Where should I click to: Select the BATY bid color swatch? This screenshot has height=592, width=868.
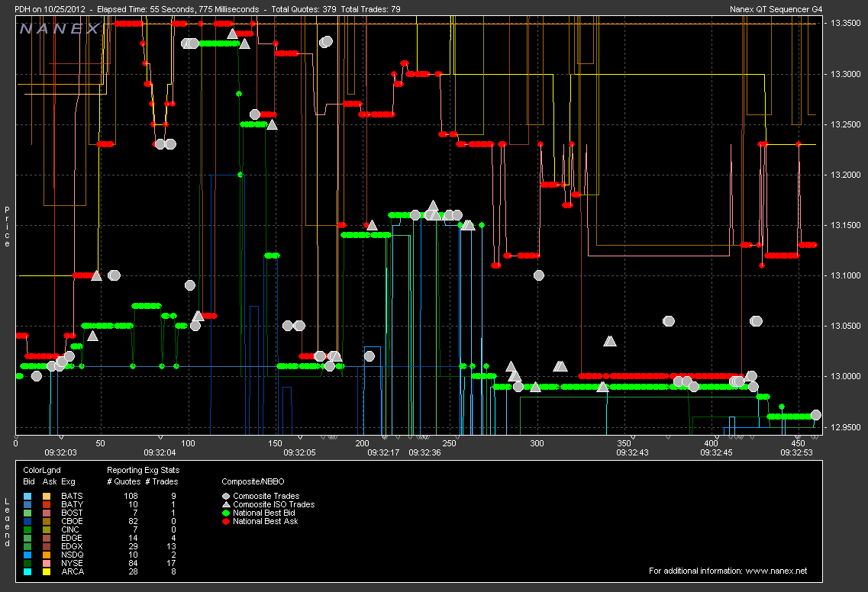(x=28, y=504)
